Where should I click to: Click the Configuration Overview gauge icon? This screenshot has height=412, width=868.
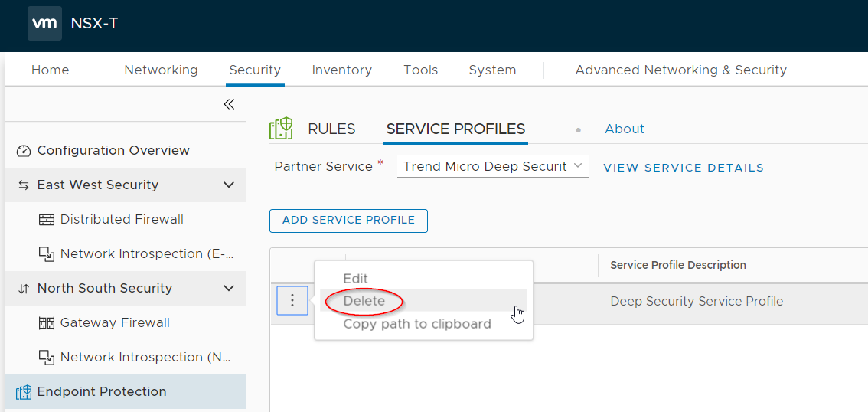24,151
